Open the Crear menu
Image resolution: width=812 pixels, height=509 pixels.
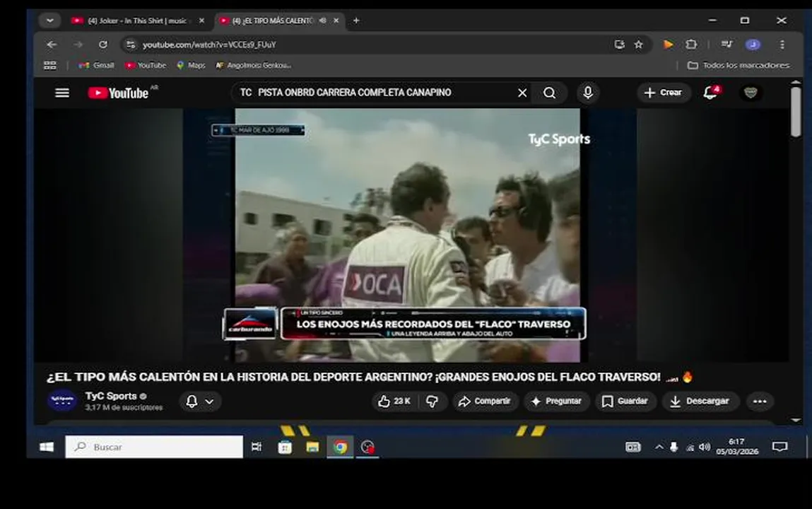[664, 93]
